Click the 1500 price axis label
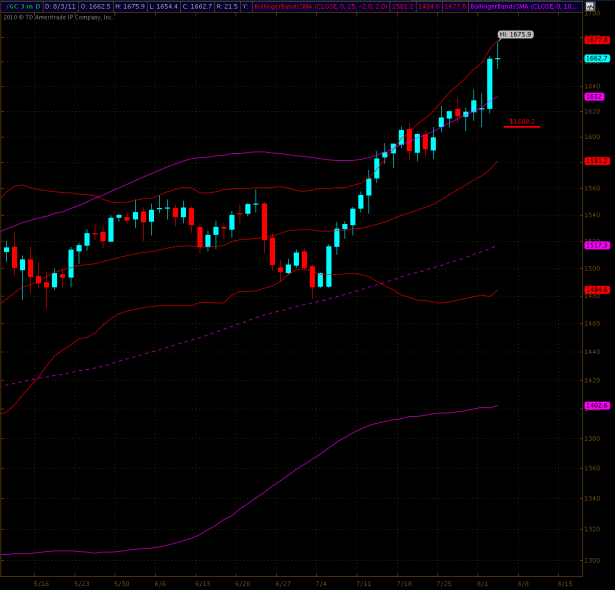 [592, 269]
